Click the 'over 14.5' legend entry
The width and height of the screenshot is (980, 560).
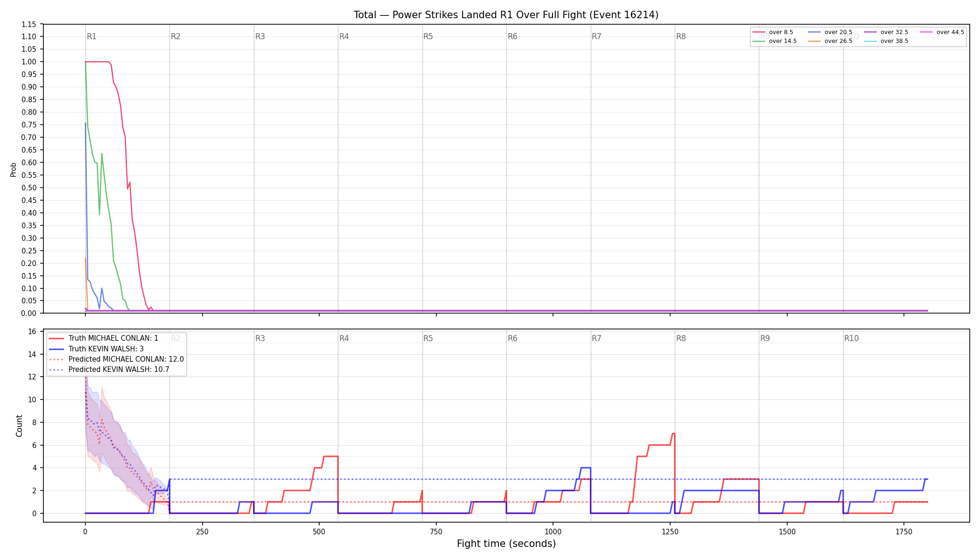775,41
